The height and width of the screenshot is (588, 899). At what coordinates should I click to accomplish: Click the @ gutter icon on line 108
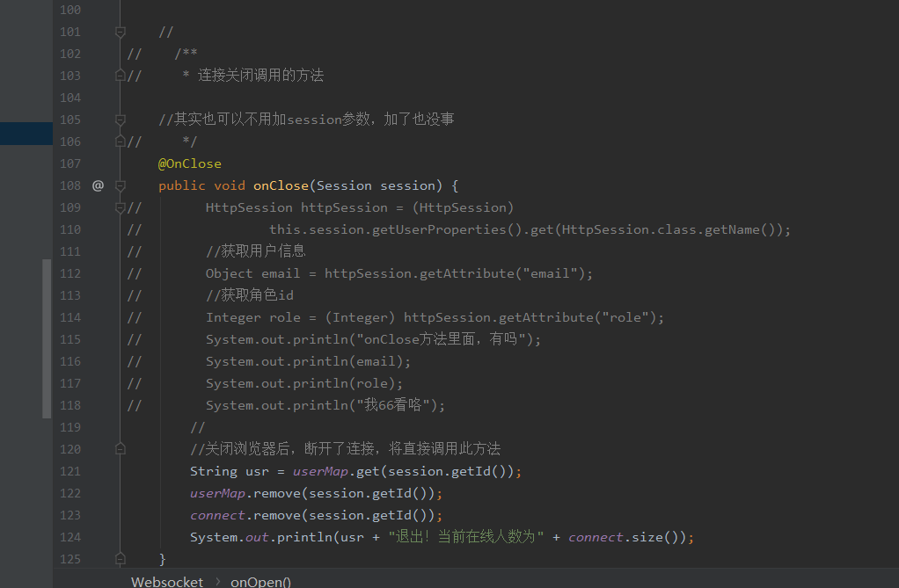coord(98,185)
